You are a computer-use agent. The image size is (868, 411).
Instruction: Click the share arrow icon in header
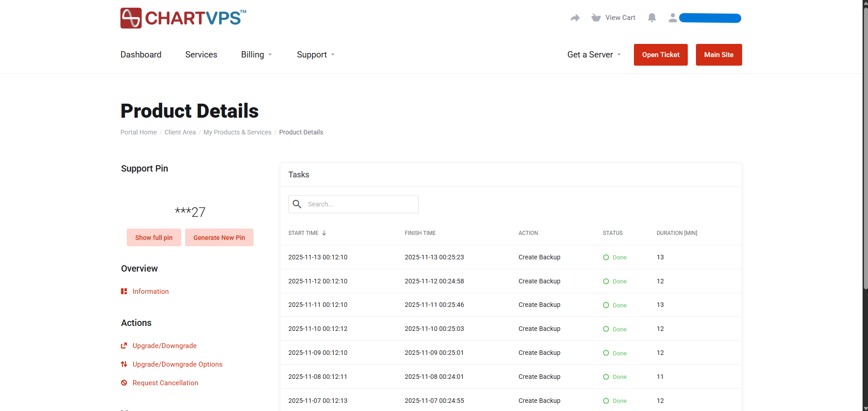click(575, 18)
